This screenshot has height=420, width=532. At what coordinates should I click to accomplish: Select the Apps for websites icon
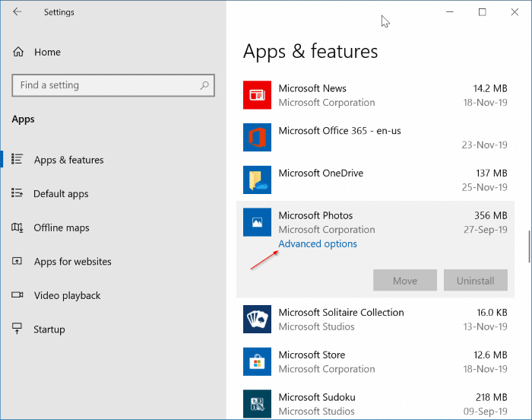coord(17,261)
